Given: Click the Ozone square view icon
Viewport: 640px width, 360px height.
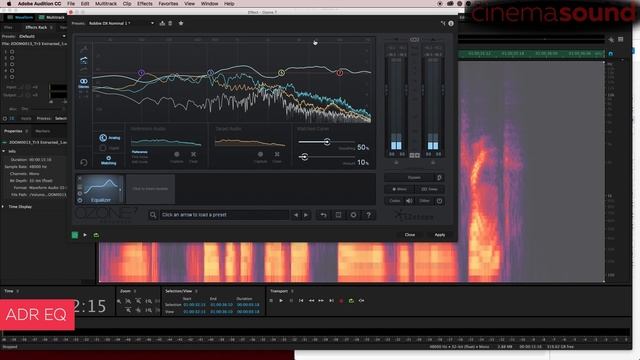Looking at the screenshot, I should [338, 215].
